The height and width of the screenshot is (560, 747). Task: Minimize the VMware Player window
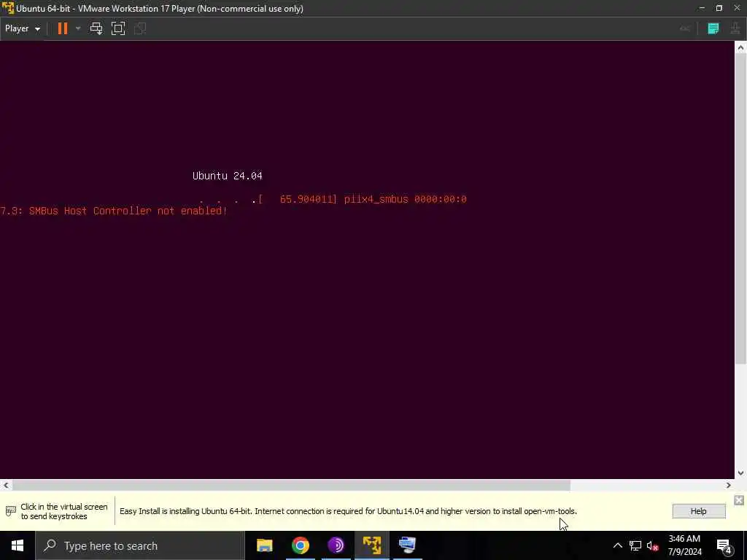tap(702, 8)
